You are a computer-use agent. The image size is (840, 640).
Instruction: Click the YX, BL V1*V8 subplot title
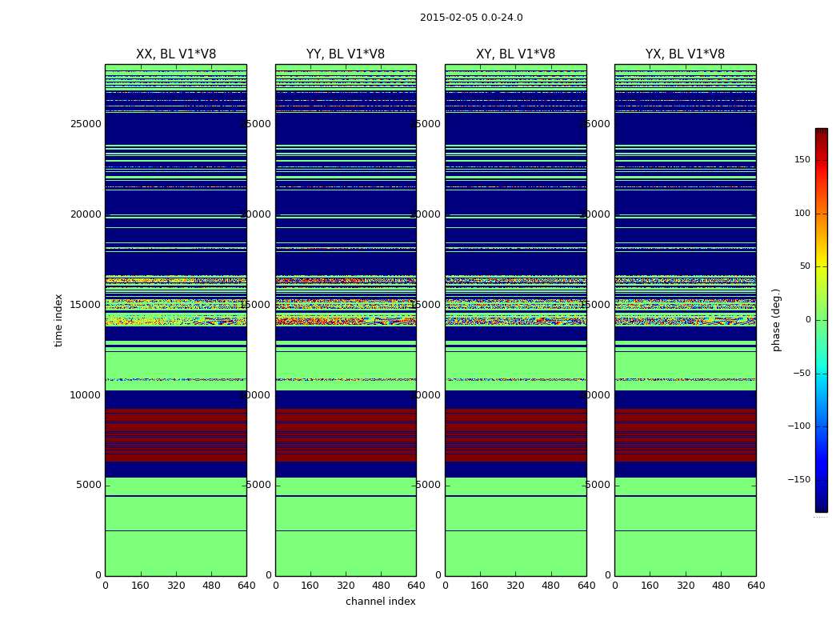click(685, 54)
